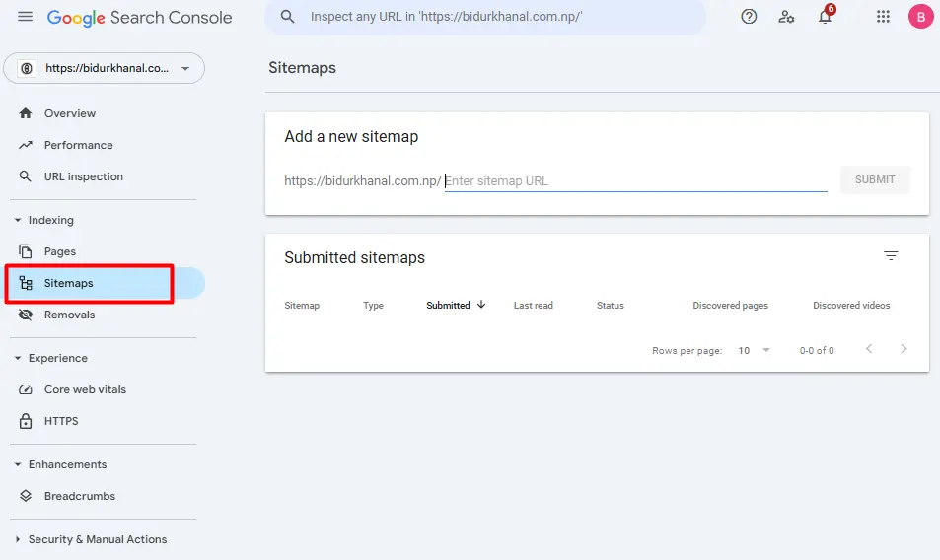This screenshot has height=560, width=940.
Task: Sort by Last read column
Action: [x=533, y=306]
